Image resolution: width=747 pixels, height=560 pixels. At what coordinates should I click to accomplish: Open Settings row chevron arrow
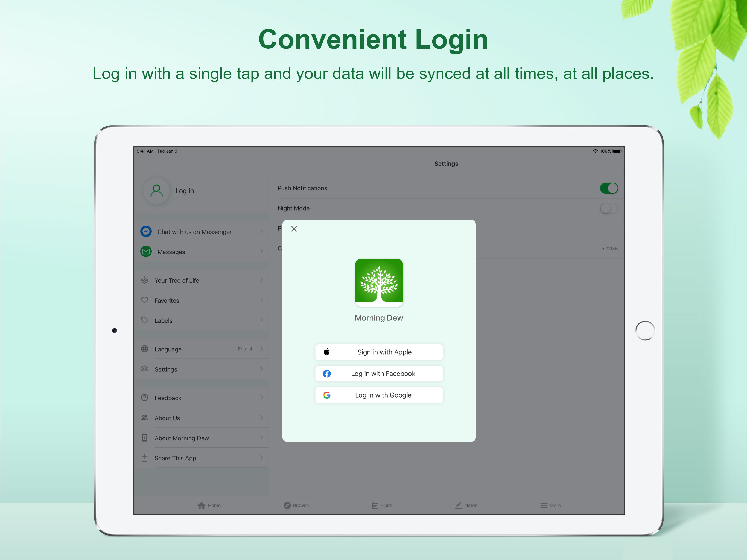pyautogui.click(x=261, y=369)
